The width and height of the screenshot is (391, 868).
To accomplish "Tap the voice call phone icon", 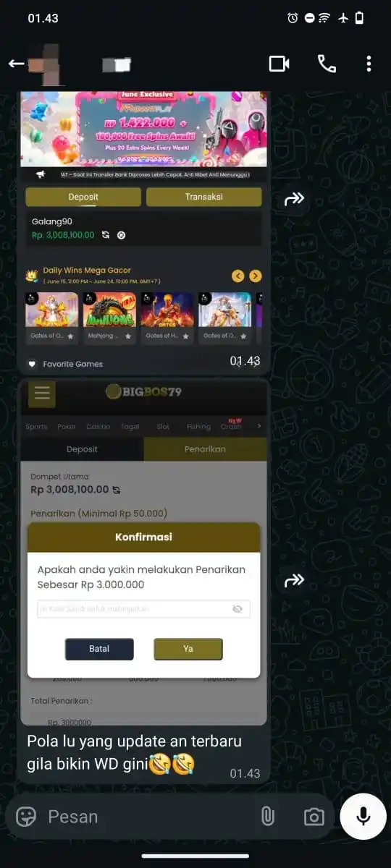I will [327, 64].
